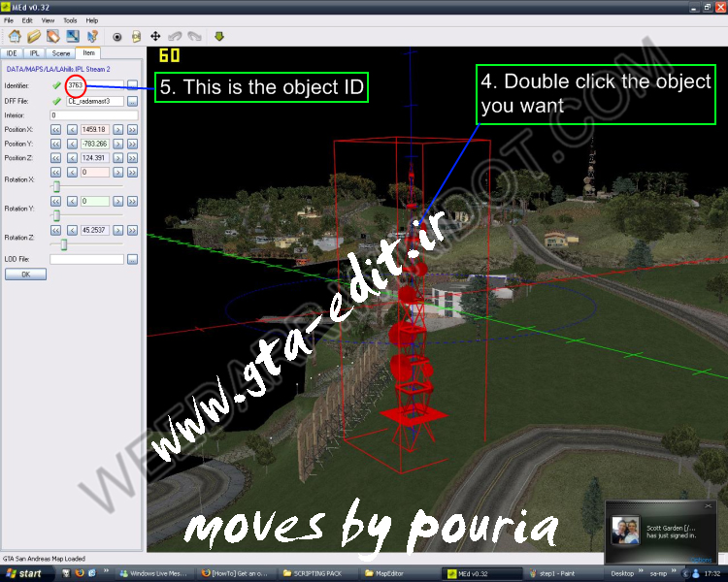Screen dimensions: 728x582
Task: Increase Position Z with >> button
Action: [132, 158]
